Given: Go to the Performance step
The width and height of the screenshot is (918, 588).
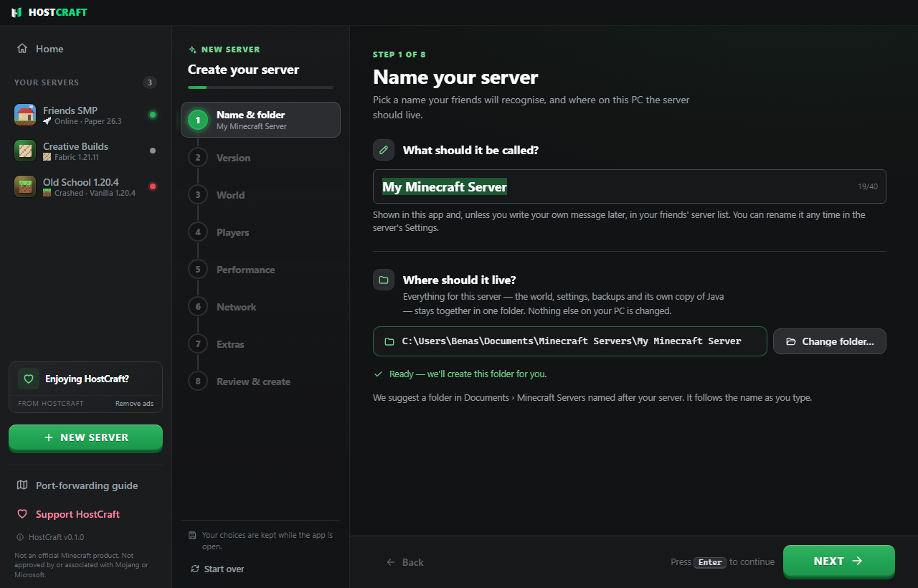Looking at the screenshot, I should [x=260, y=269].
